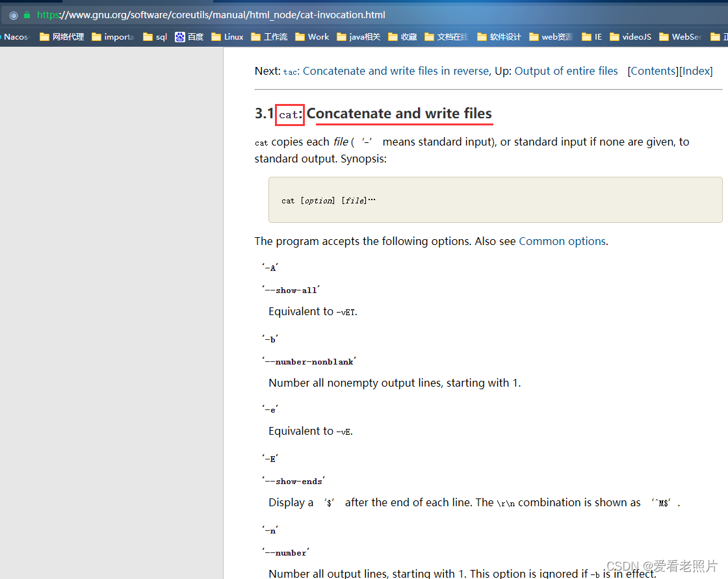
Task: Click the '3.1' section number
Action: coord(264,113)
